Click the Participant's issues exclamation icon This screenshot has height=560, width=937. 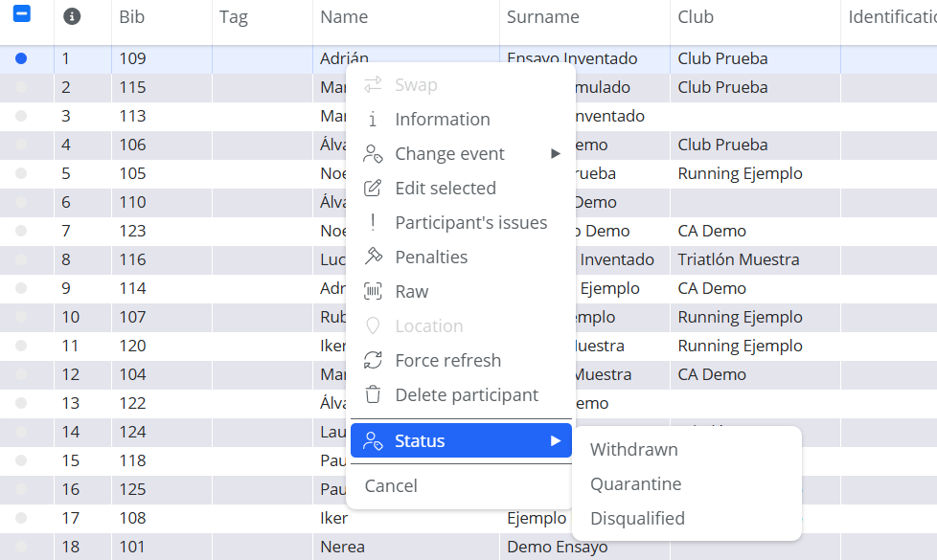[373, 223]
